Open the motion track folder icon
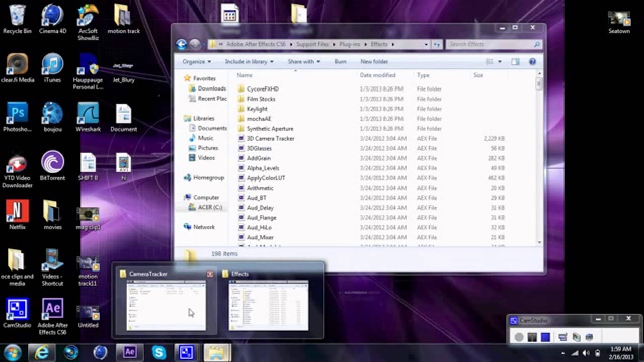644x362 pixels. point(123,19)
